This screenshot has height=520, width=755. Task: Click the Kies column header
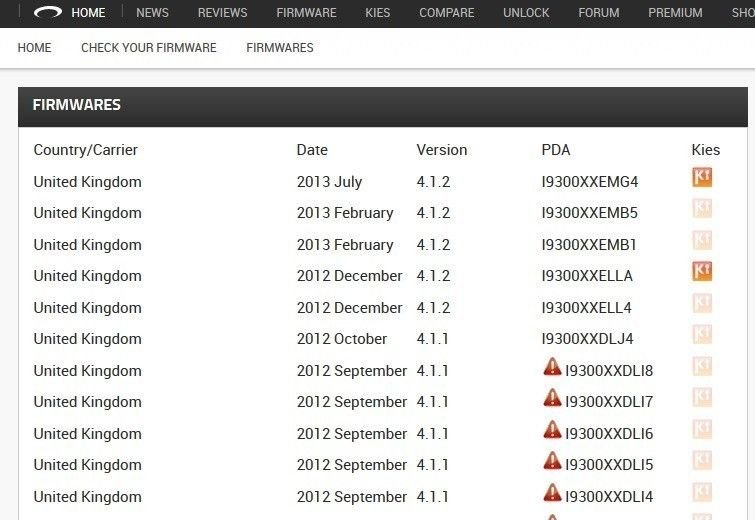(705, 150)
